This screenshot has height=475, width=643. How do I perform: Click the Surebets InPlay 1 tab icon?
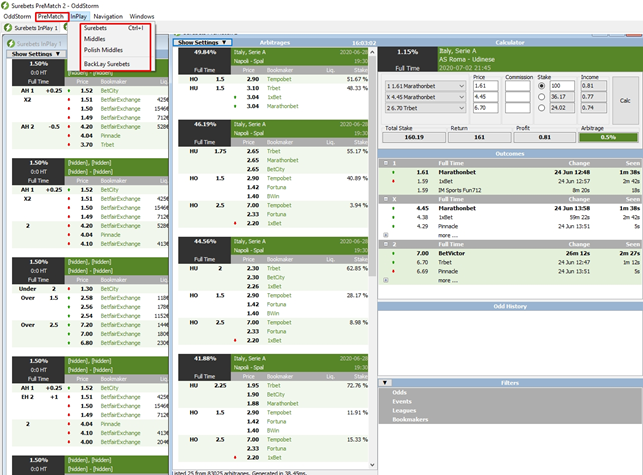pyautogui.click(x=8, y=28)
